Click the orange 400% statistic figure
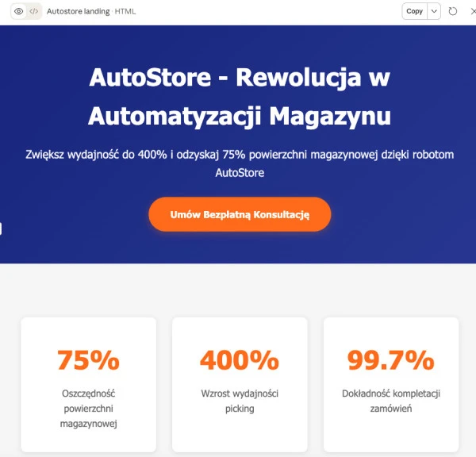Image resolution: width=476 pixels, height=457 pixels. coord(240,360)
